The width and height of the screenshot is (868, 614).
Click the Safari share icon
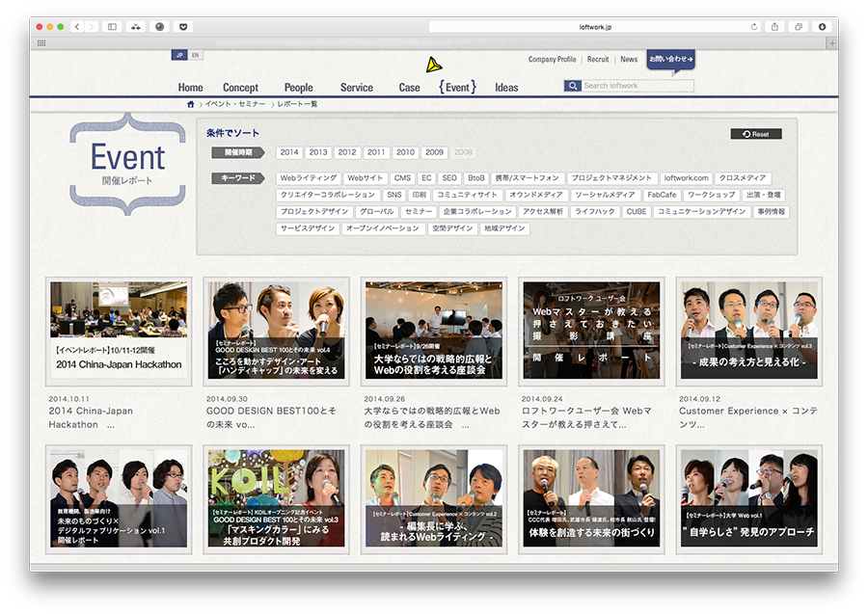tap(775, 27)
